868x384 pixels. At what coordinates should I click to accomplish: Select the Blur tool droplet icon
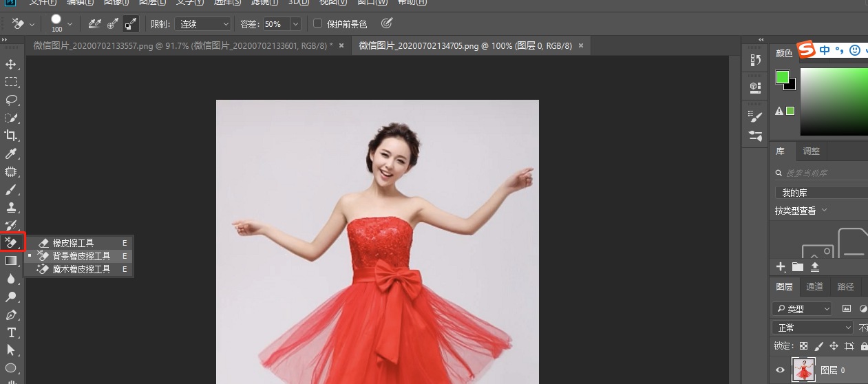click(x=11, y=279)
